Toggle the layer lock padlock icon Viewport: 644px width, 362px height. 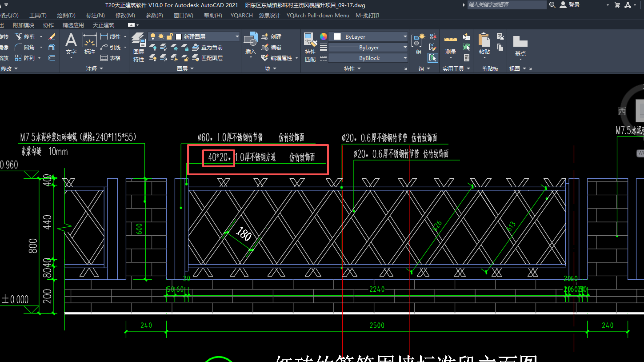(169, 36)
